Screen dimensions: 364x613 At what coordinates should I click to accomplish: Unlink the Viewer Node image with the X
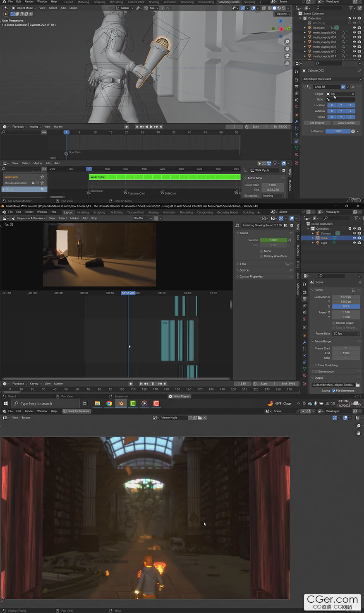click(x=204, y=418)
